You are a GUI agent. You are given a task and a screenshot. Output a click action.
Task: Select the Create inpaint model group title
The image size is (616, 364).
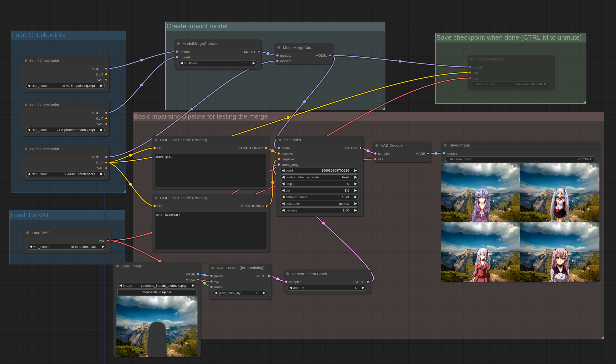[198, 26]
